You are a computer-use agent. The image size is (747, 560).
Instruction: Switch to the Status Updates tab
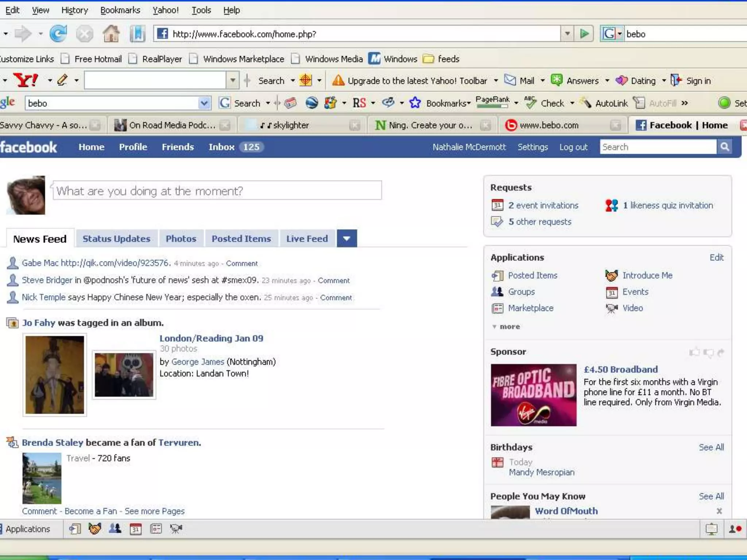pyautogui.click(x=116, y=238)
